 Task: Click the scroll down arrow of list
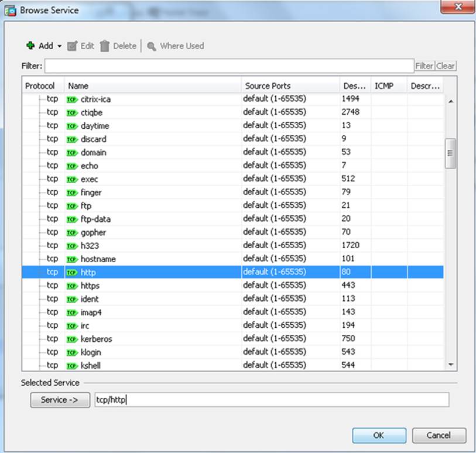(450, 364)
